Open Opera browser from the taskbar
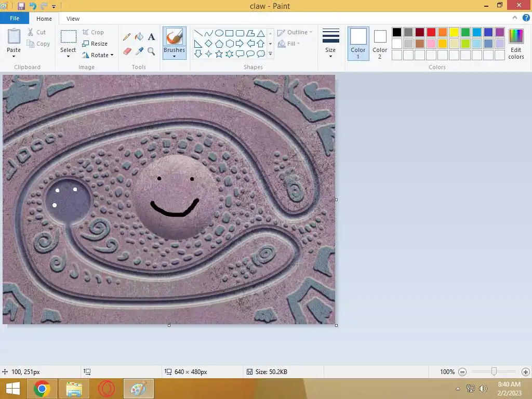The image size is (532, 399). [x=107, y=389]
